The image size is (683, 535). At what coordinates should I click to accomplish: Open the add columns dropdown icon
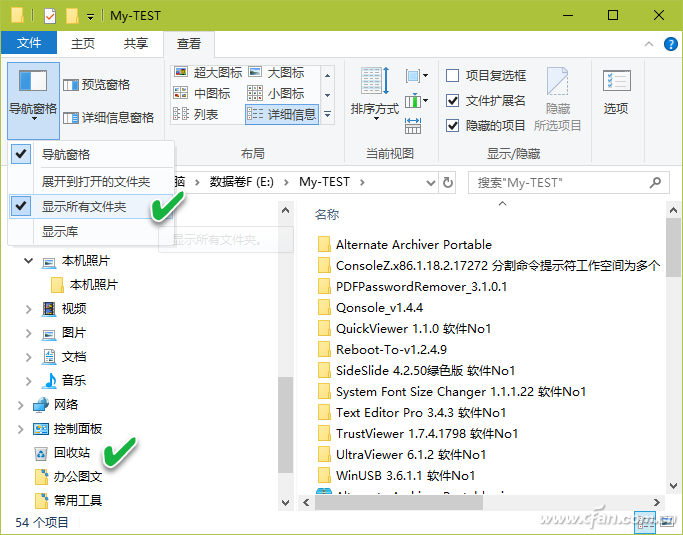point(417,101)
